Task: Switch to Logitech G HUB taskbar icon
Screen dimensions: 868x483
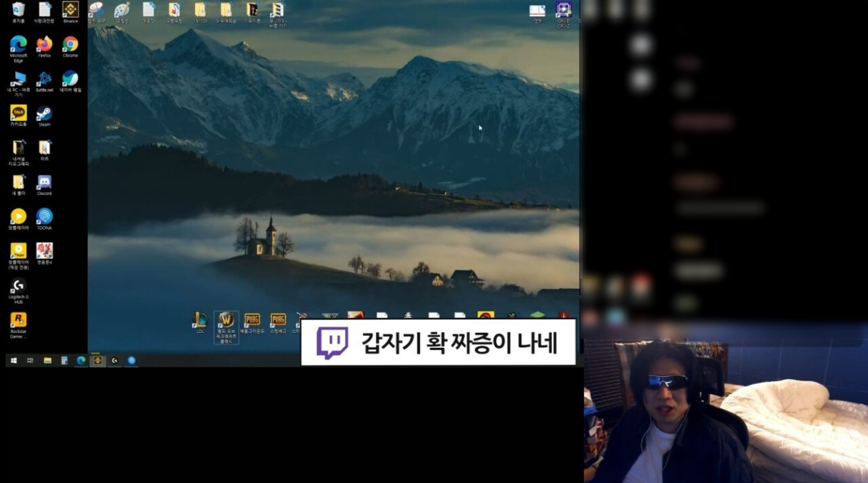Action: coord(115,361)
